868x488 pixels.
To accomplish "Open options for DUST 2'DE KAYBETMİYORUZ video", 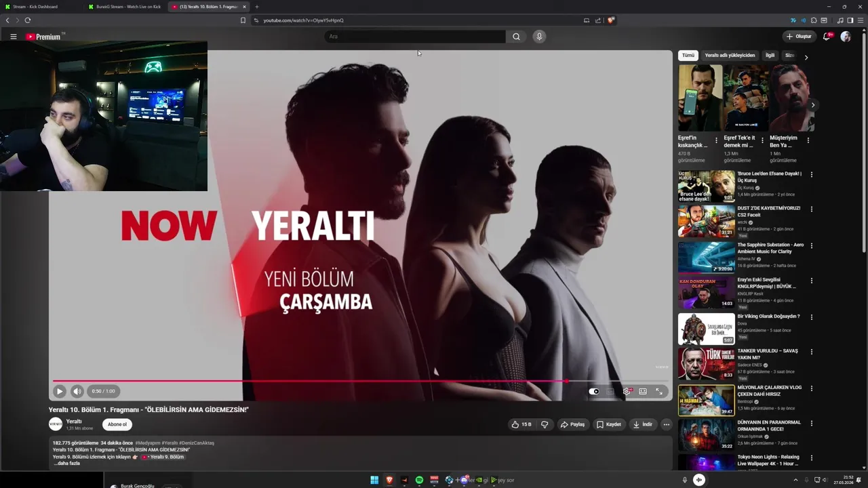I will tap(812, 209).
